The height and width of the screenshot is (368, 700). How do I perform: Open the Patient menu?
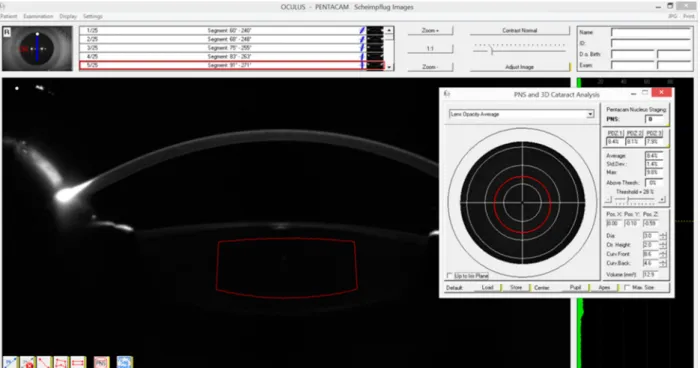[x=8, y=16]
